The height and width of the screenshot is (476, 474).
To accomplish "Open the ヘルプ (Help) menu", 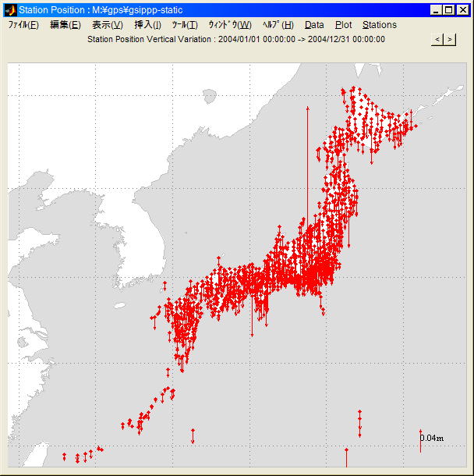I will coord(278,25).
